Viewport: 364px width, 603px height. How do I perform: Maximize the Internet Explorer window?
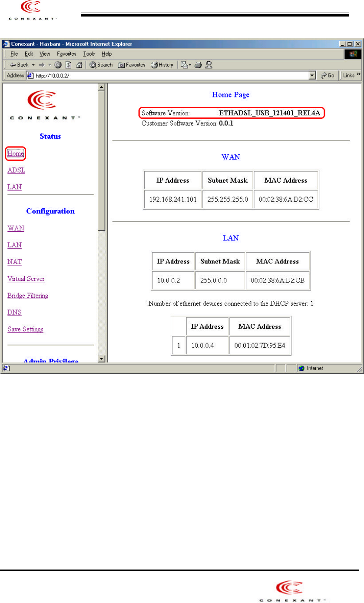point(350,44)
